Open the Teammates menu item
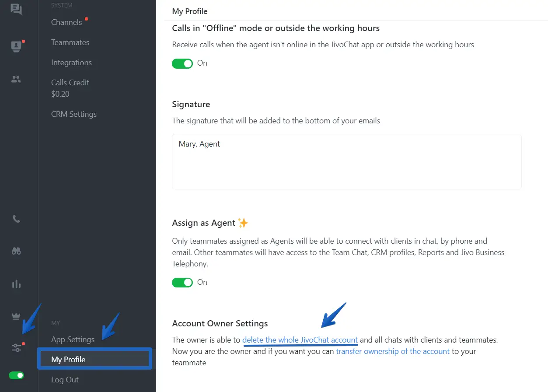This screenshot has height=392, width=548. pos(70,42)
